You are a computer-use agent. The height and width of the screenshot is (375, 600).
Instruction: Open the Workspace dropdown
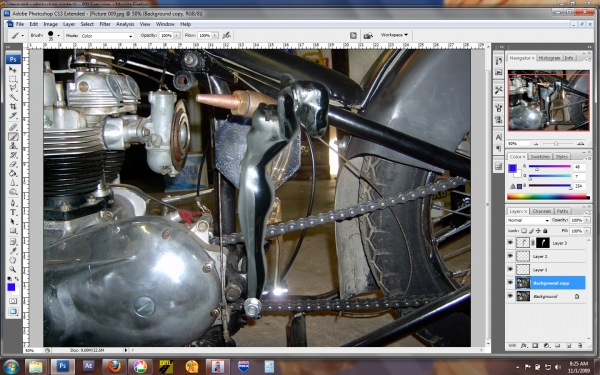394,35
